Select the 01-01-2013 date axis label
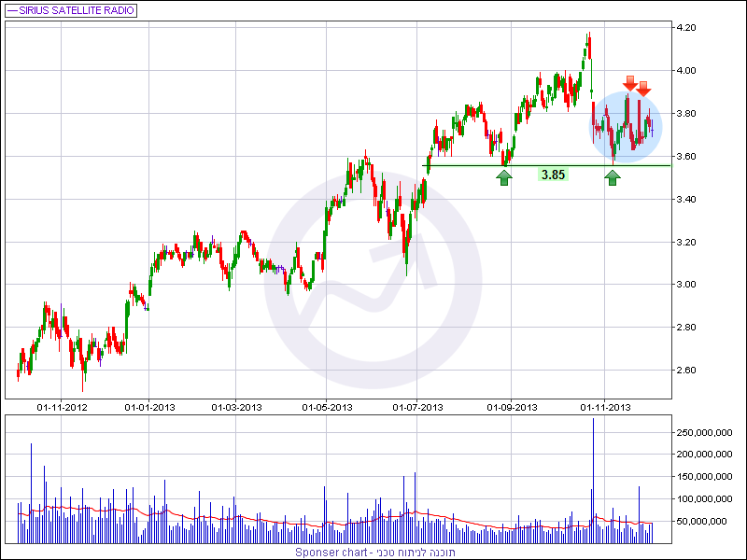The height and width of the screenshot is (560, 747). pos(149,408)
